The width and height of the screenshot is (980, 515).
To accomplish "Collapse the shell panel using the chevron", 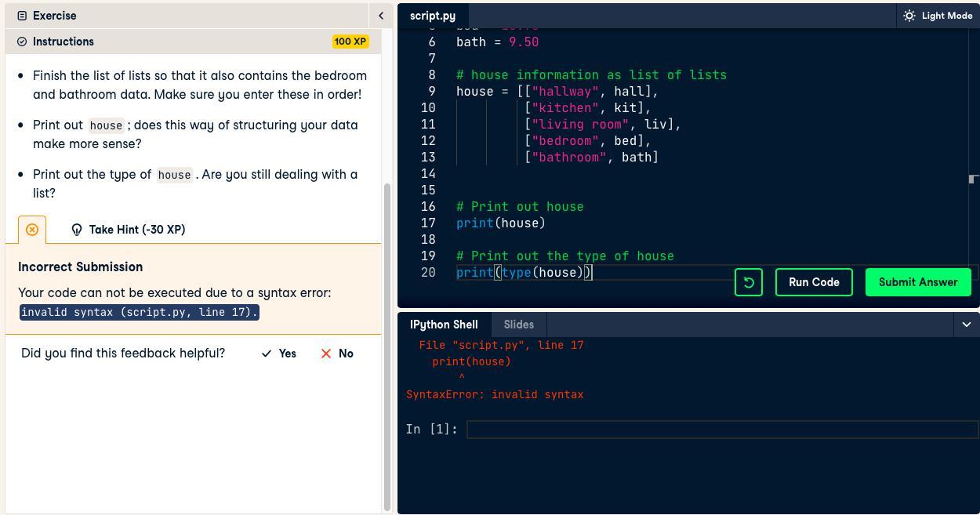I will coord(966,325).
